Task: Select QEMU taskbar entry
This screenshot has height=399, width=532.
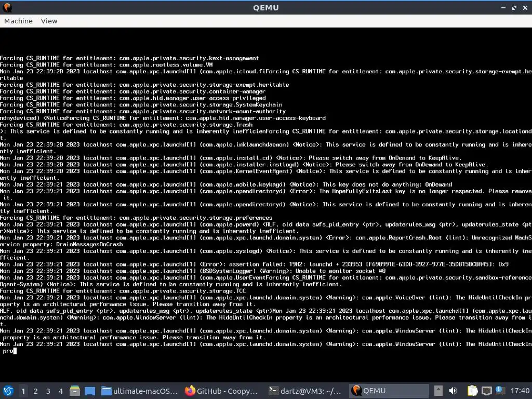Action: [x=389, y=391]
